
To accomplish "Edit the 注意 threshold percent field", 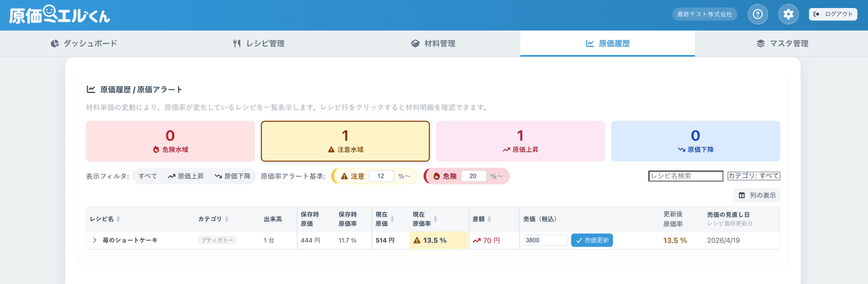I will tap(381, 176).
